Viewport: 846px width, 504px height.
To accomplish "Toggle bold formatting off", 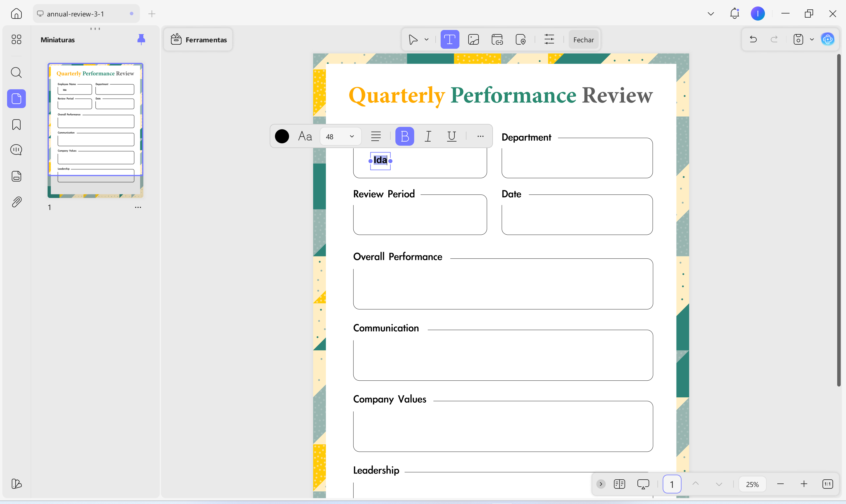I will coord(404,136).
